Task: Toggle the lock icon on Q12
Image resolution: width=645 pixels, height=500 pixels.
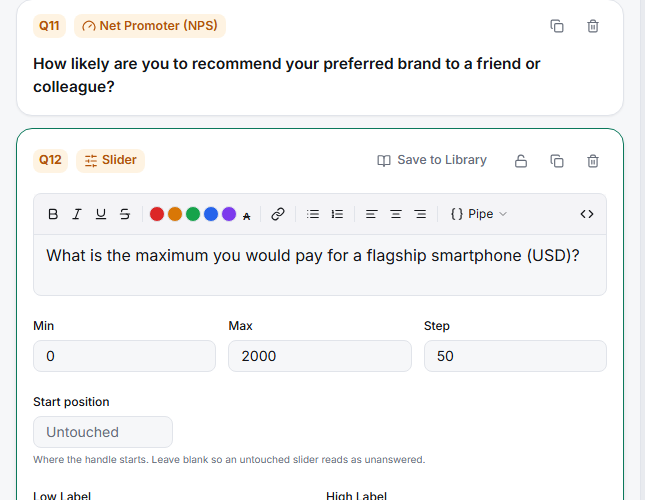Action: coord(521,161)
